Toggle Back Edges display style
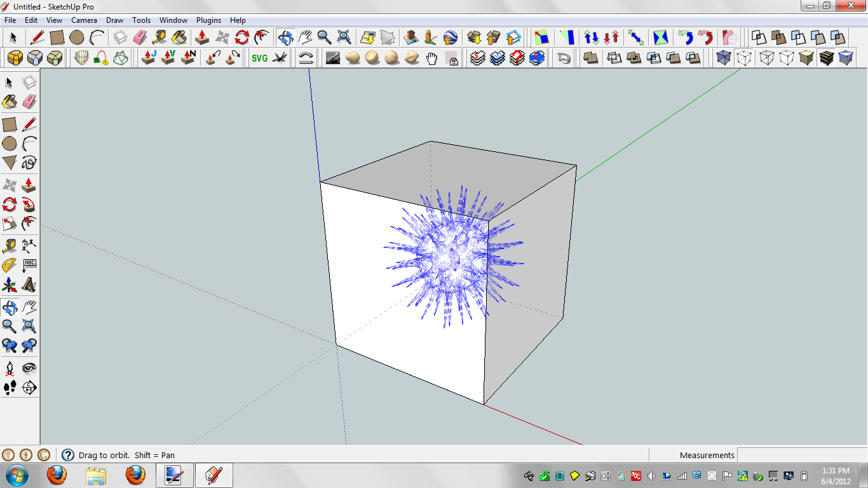The image size is (868, 488). [744, 58]
